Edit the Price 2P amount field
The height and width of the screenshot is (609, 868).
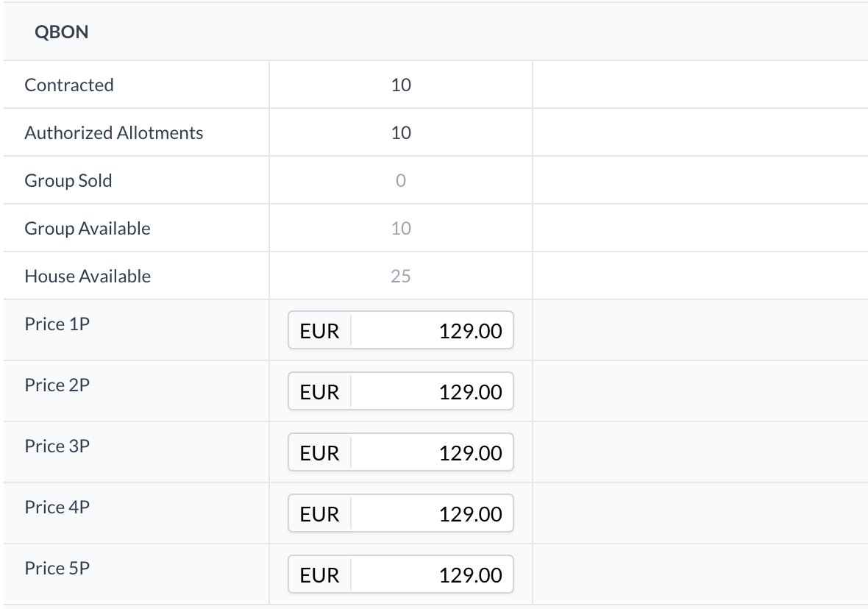(433, 391)
